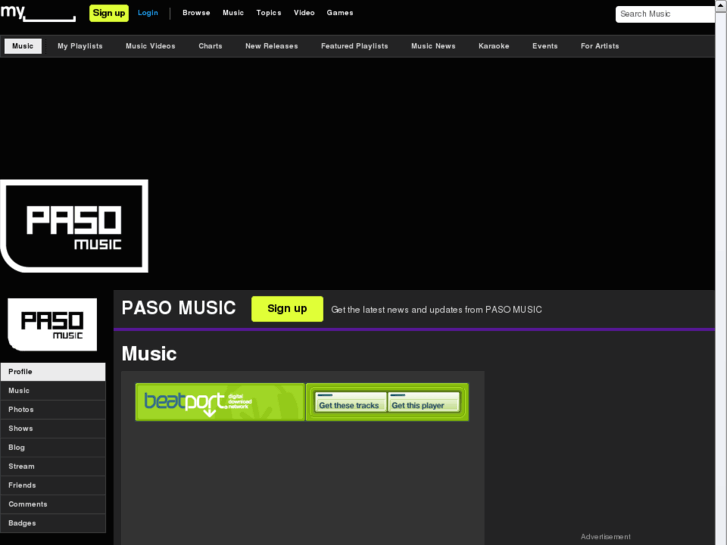Open Badges in the sidebar
Image resolution: width=727 pixels, height=545 pixels.
pos(53,523)
